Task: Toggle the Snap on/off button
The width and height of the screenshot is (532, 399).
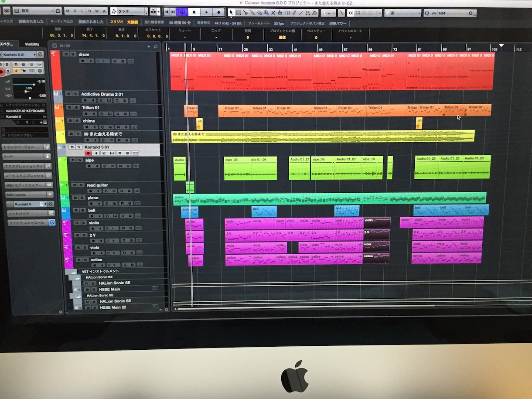Action: click(351, 13)
